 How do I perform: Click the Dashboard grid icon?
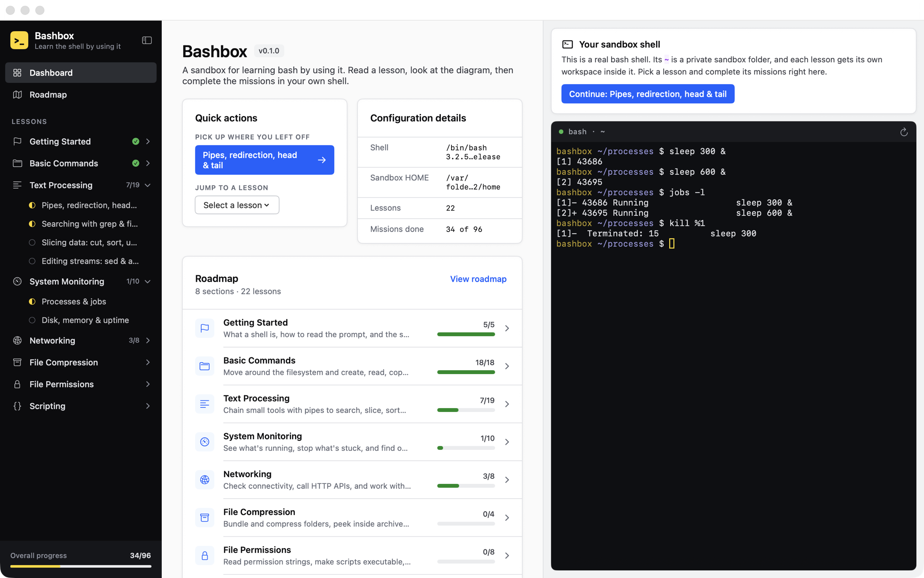tap(17, 73)
